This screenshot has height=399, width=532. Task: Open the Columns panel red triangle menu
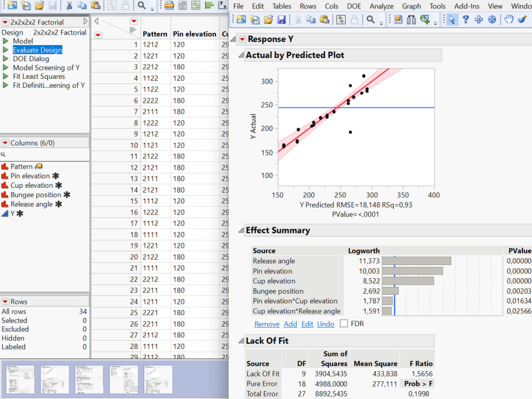[x=5, y=143]
